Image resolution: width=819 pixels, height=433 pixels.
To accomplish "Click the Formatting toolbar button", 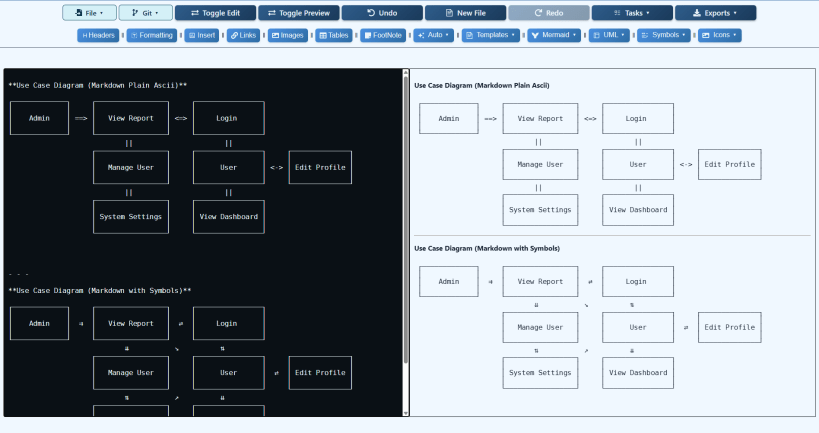I will tap(151, 35).
